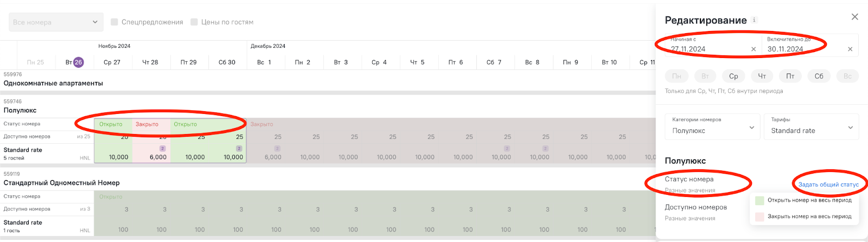Choose Закрыть номер на весь период
Viewport: 868px width, 242px height.
pyautogui.click(x=809, y=216)
